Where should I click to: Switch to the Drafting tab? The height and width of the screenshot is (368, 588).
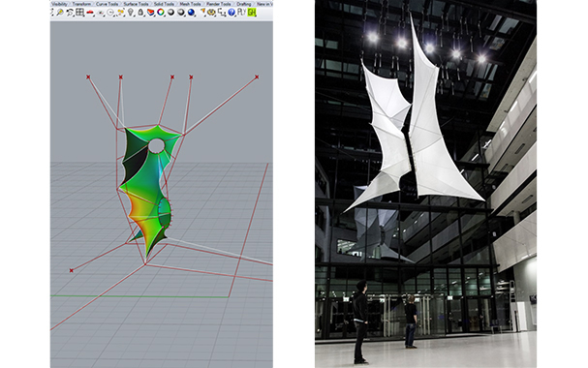244,4
